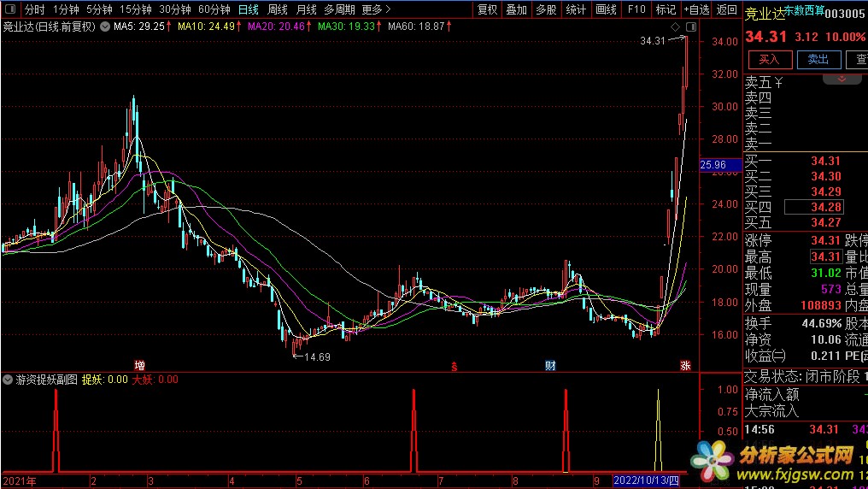Switch to 分时 intraday view

[34, 9]
